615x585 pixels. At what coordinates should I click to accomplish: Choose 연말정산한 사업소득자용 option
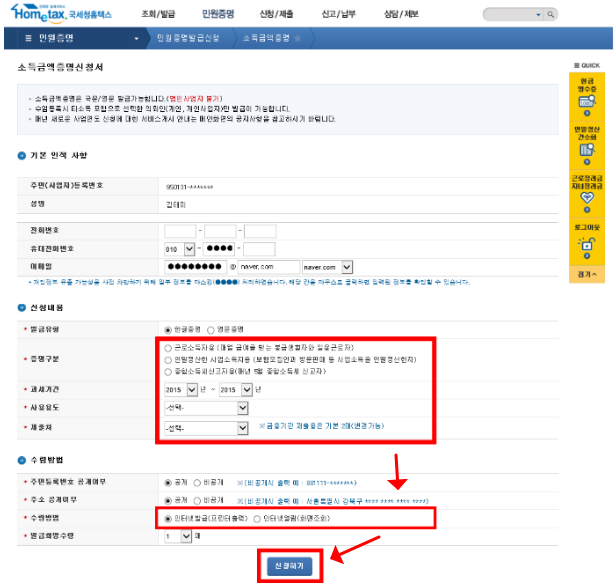coord(168,360)
